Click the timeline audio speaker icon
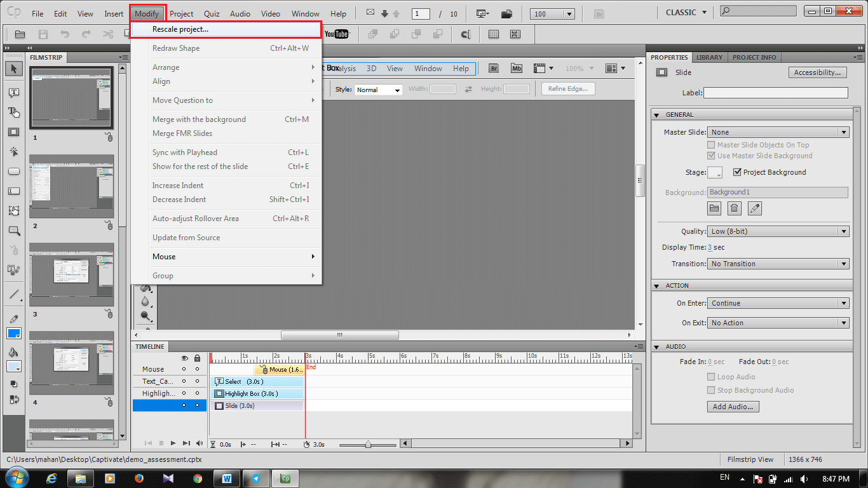 coord(200,444)
